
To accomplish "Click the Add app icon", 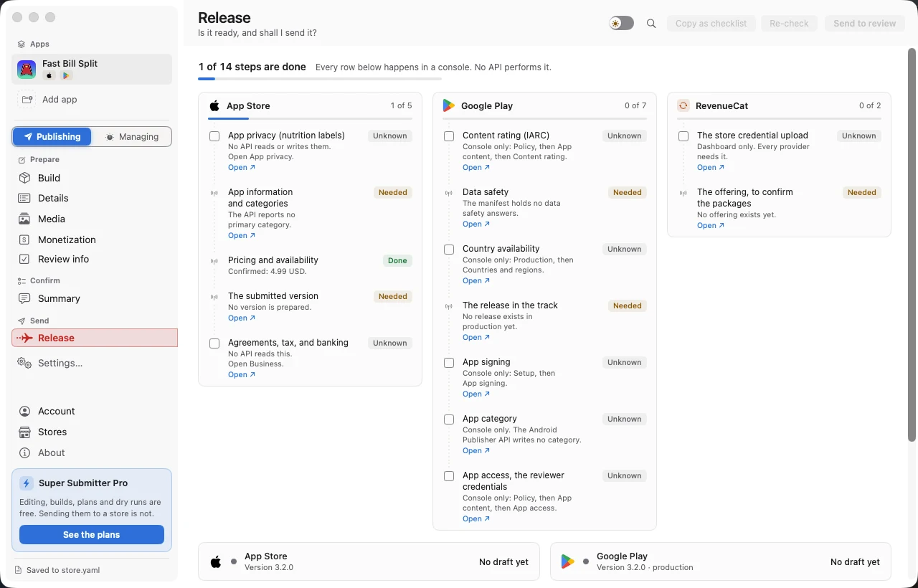I will pos(27,100).
